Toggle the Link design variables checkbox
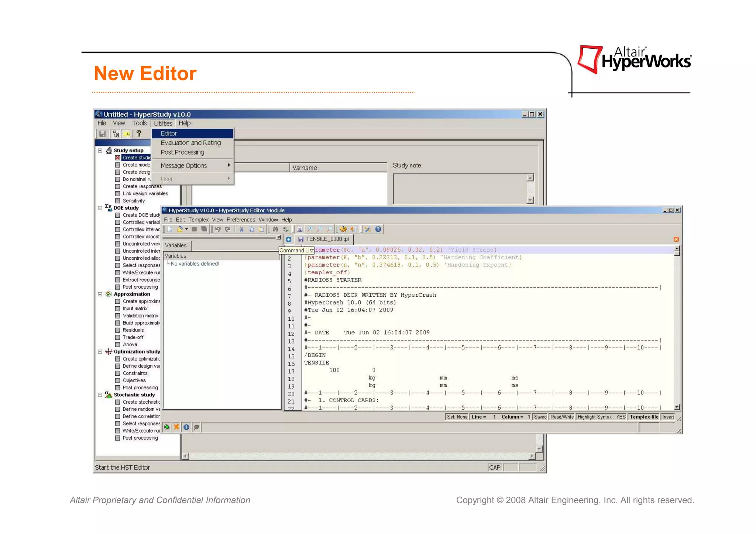 [x=117, y=193]
